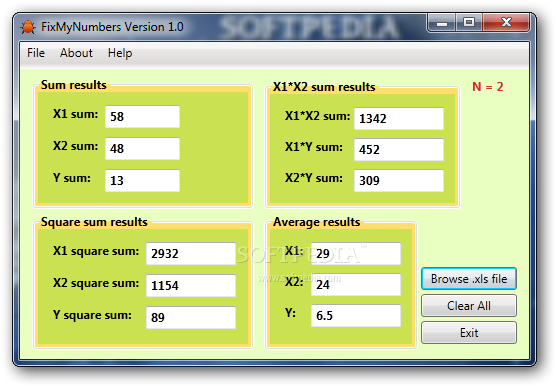Select the Y sum field showing 13
The image size is (557, 387).
click(x=142, y=181)
